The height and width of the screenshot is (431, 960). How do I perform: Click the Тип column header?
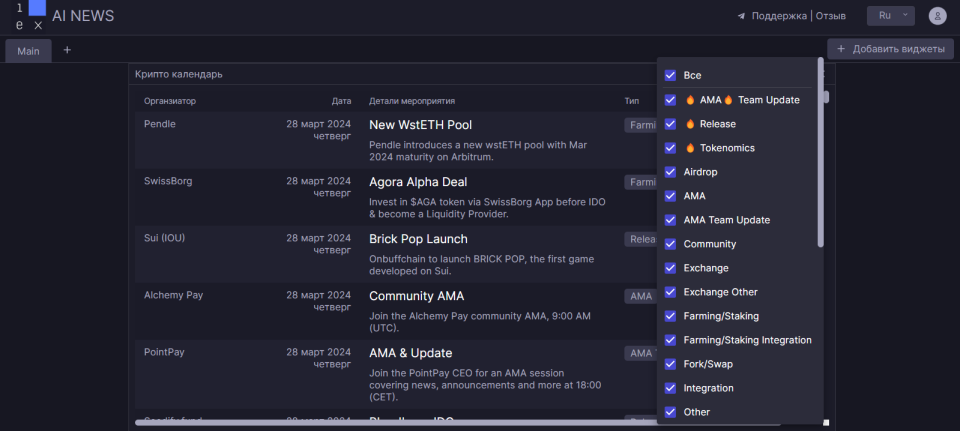click(x=631, y=101)
